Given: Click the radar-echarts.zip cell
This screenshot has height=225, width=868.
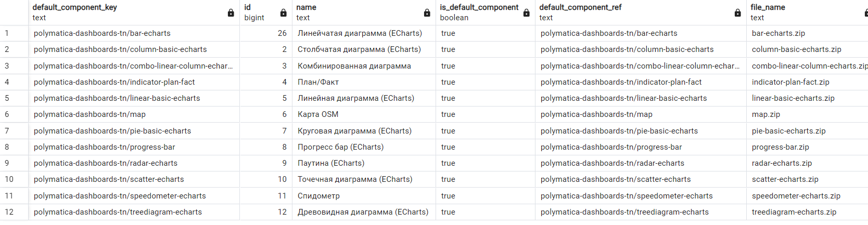Looking at the screenshot, I should pyautogui.click(x=782, y=163).
